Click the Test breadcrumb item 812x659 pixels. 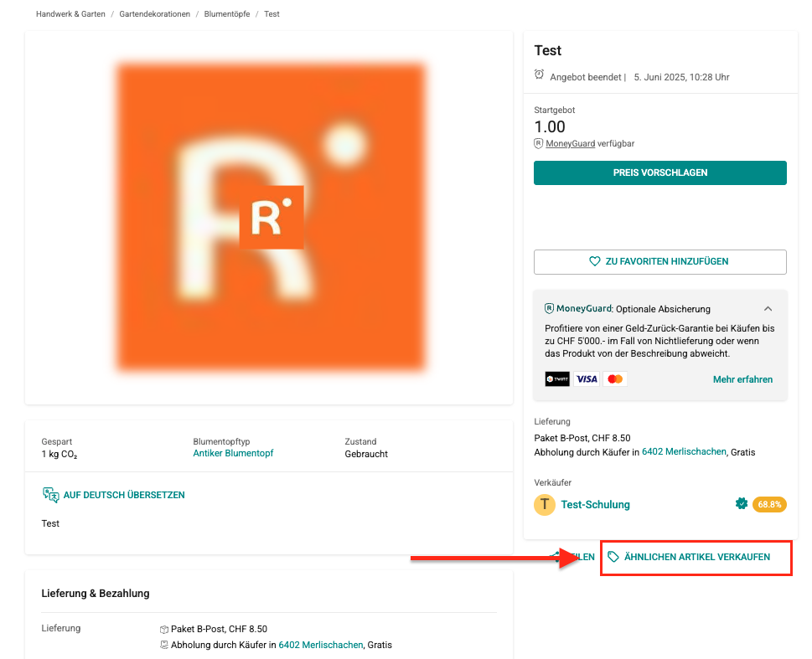(x=272, y=14)
